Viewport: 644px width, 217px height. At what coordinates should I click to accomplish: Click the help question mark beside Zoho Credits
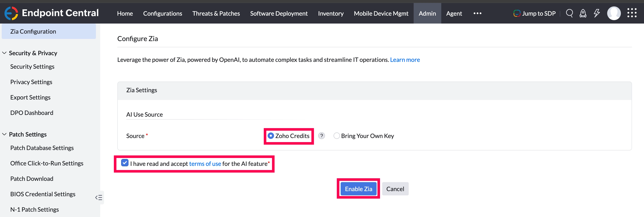pos(322,136)
